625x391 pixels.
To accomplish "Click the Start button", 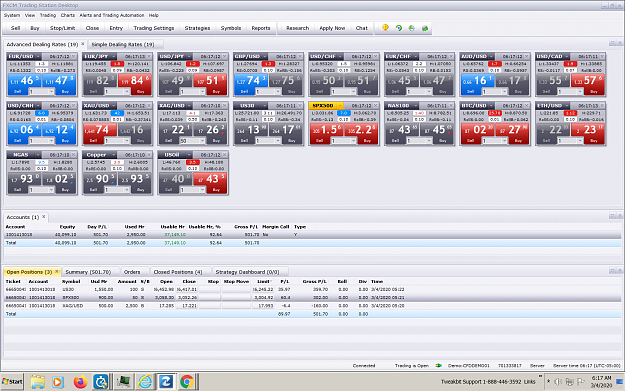I will click(12, 382).
